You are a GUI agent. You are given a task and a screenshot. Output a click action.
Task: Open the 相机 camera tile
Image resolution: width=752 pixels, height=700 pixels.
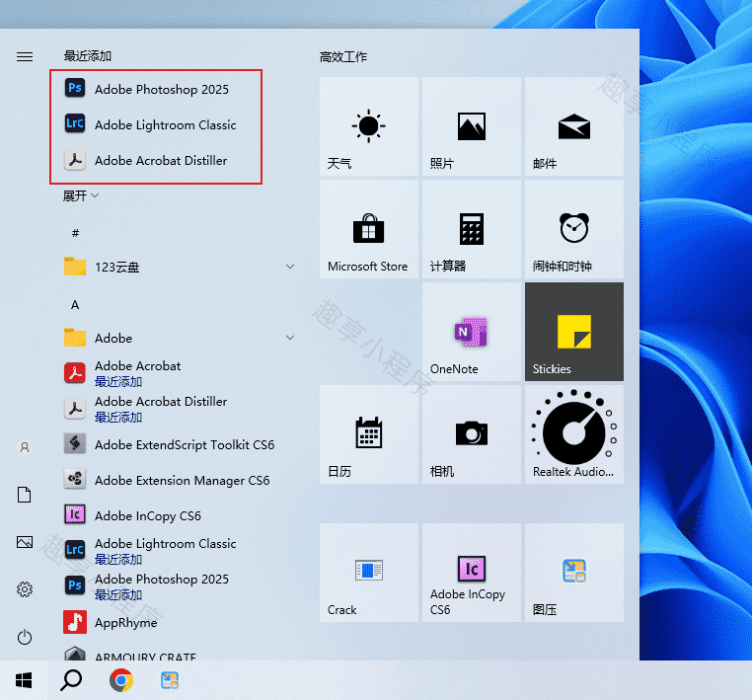tap(472, 434)
